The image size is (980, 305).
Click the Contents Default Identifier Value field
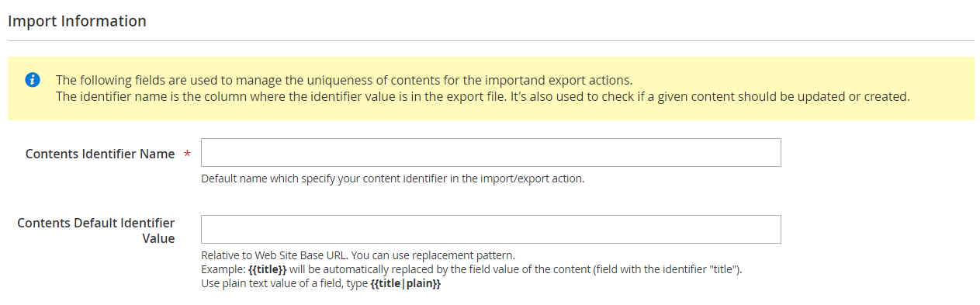(490, 229)
